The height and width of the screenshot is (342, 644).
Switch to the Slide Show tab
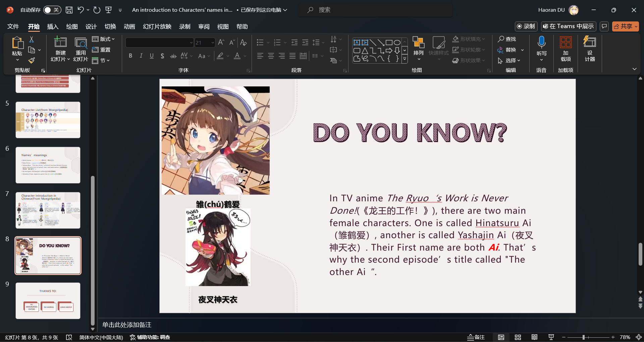(x=157, y=26)
